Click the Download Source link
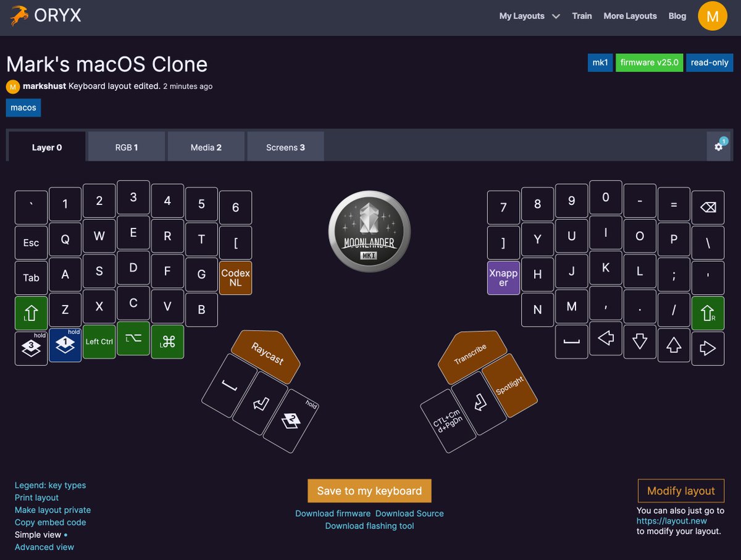The height and width of the screenshot is (560, 741). (x=409, y=514)
